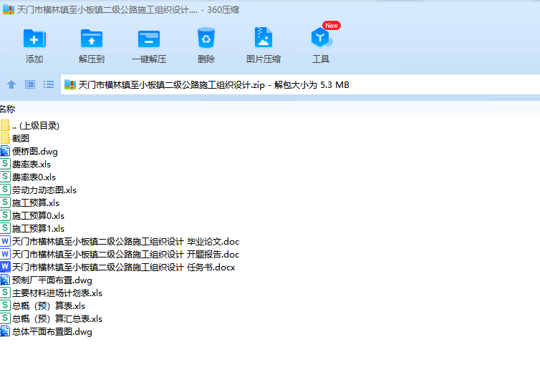Click the 解压到 (Extract to) icon
This screenshot has height=392, width=540.
(x=91, y=38)
